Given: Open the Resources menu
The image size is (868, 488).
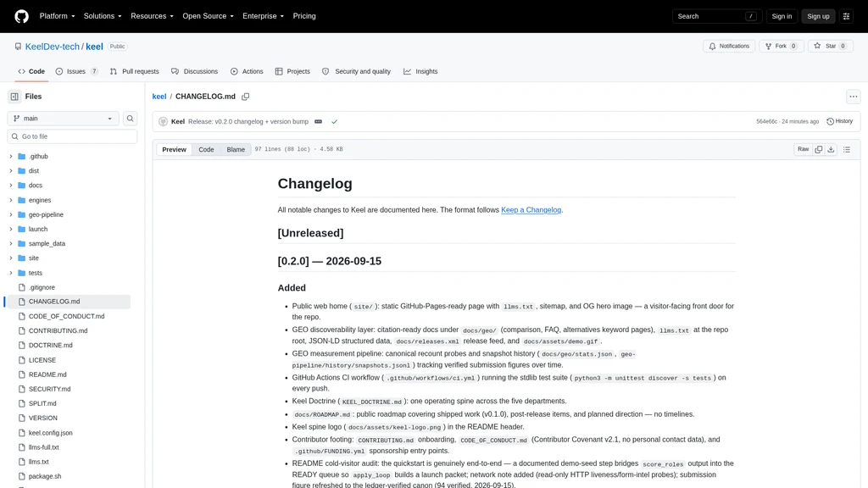Looking at the screenshot, I should (152, 16).
